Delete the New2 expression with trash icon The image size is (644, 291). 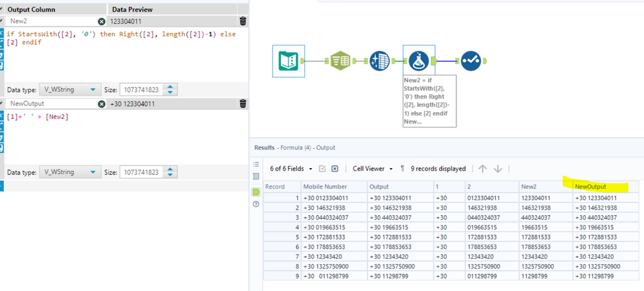[x=243, y=21]
